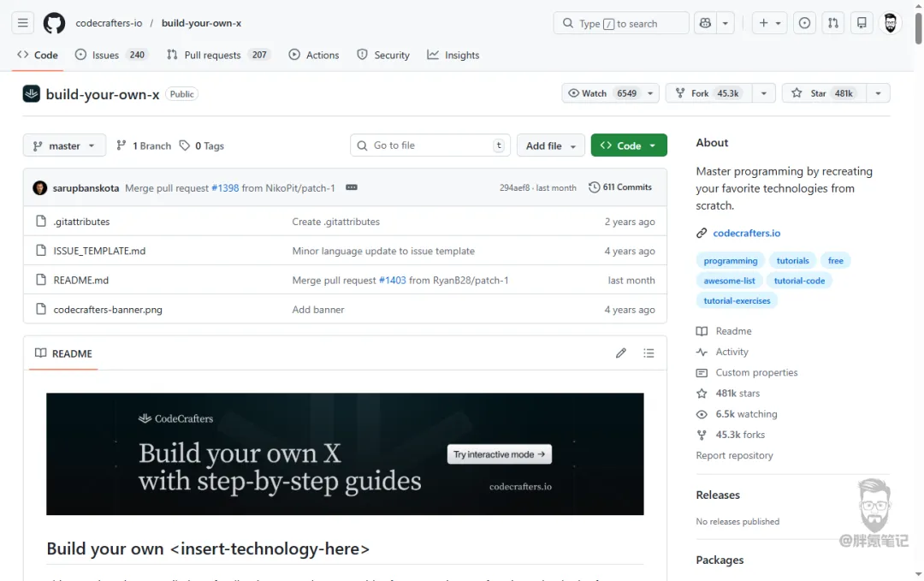Screen dimensions: 924x581
Task: Click the codecrafters-banner.png file icon
Action: click(x=41, y=309)
